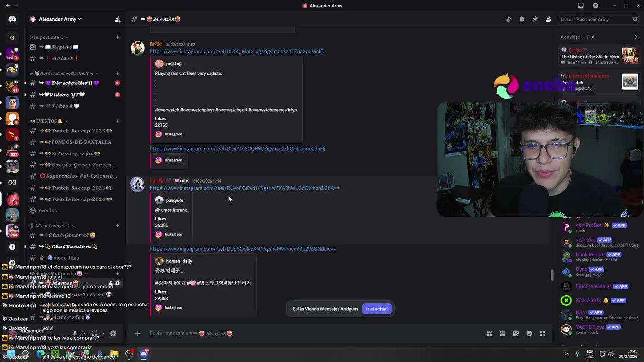
Task: Open the help question mark icon
Action: [x=596, y=6]
